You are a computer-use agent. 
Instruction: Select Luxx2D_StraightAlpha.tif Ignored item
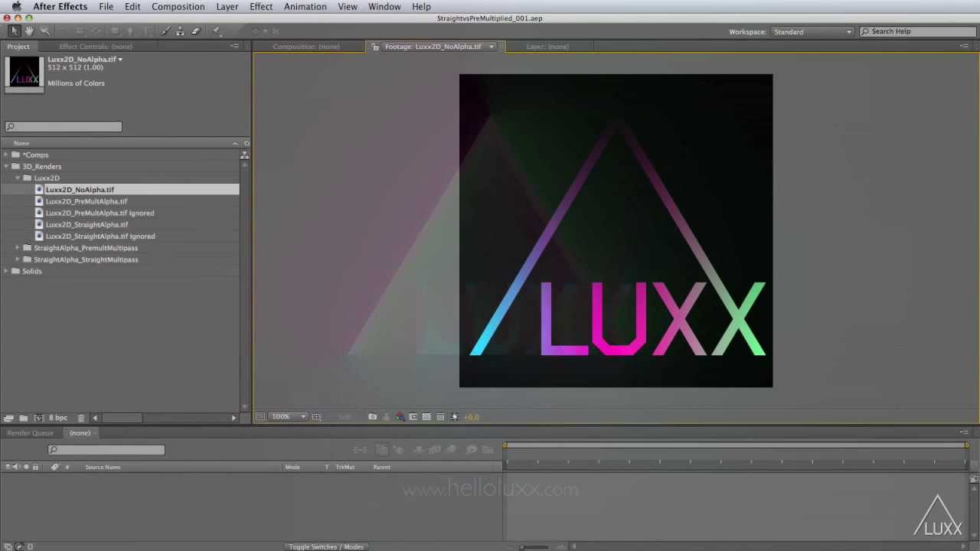[x=100, y=236]
